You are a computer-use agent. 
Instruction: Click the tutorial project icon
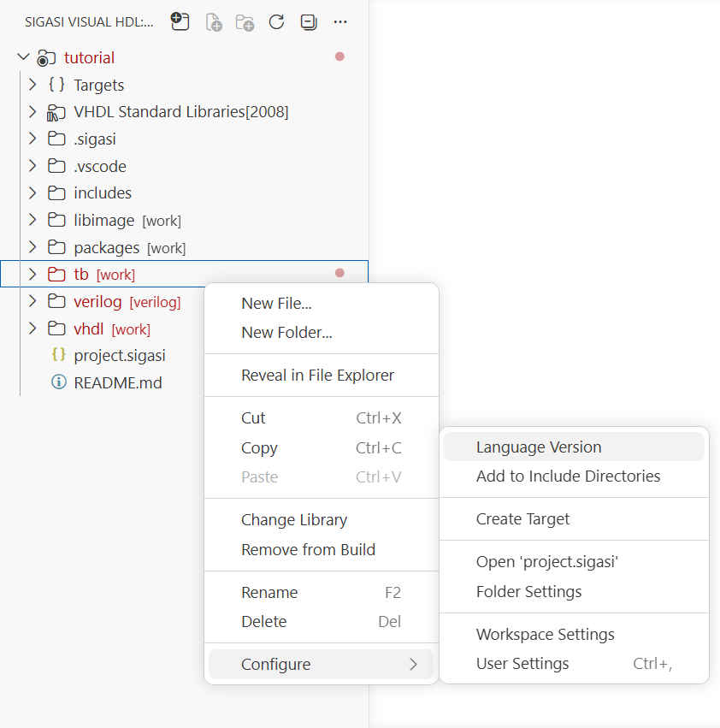pyautogui.click(x=46, y=57)
